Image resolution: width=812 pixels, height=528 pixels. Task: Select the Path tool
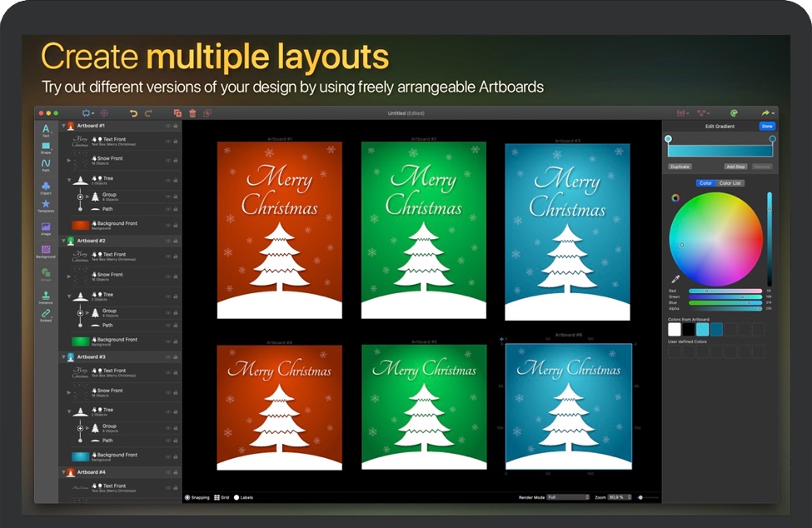point(46,164)
